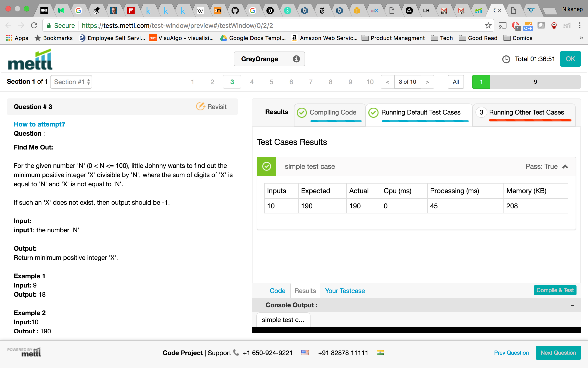
Task: Click the browser forward arrow
Action: (x=21, y=25)
